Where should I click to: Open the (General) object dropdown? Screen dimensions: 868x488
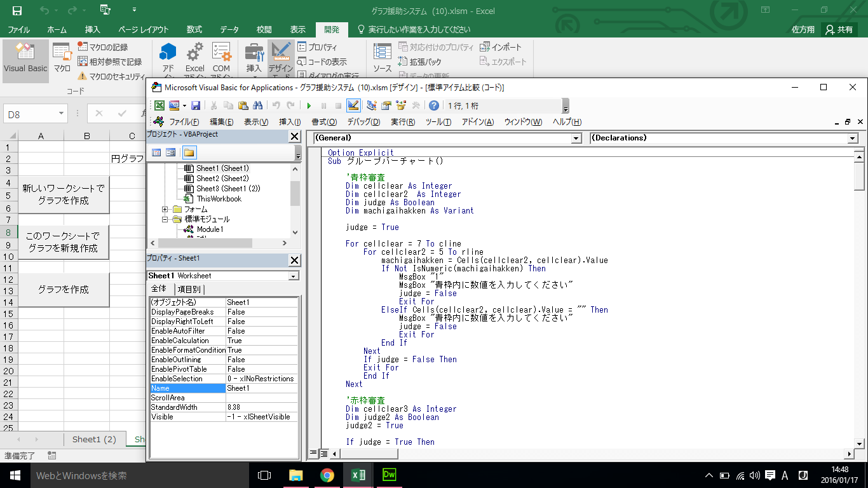[576, 139]
